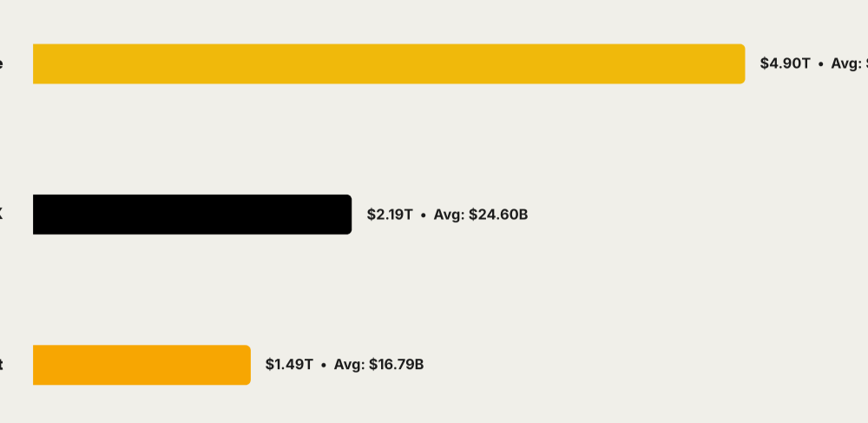
Task: Click the Avg: $16.79B text
Action: (378, 365)
